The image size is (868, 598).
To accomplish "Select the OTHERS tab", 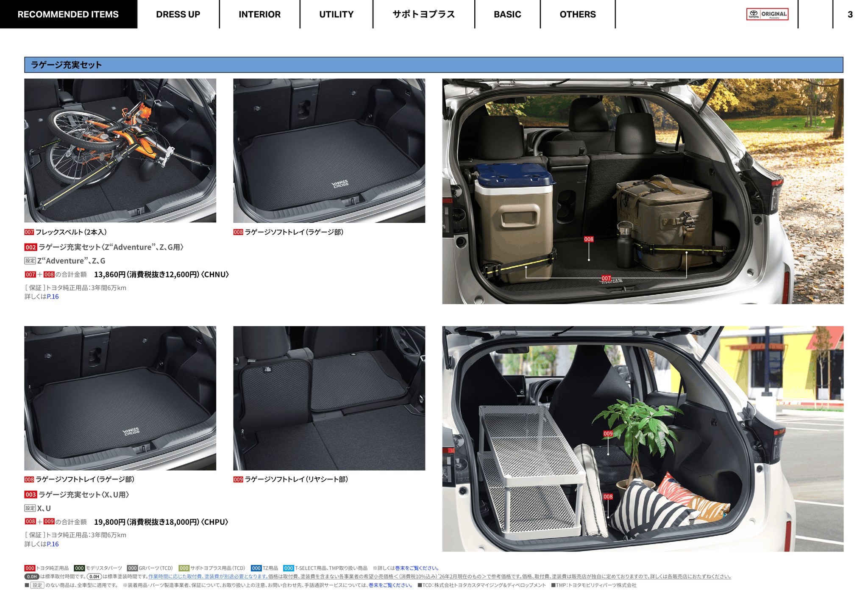I will 578,14.
